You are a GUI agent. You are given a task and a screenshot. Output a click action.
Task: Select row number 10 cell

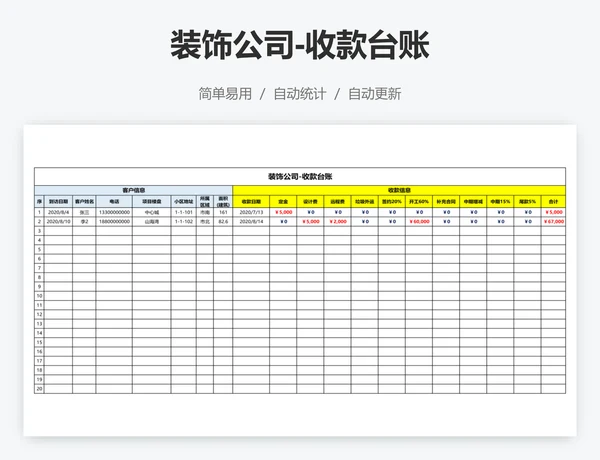point(39,296)
